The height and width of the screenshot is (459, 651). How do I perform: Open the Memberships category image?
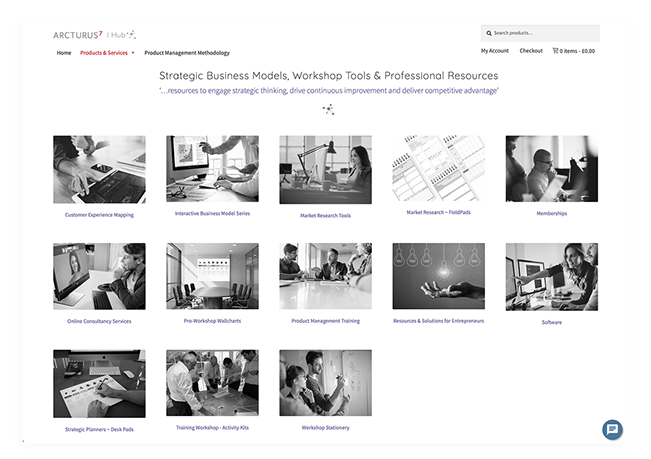coord(551,169)
